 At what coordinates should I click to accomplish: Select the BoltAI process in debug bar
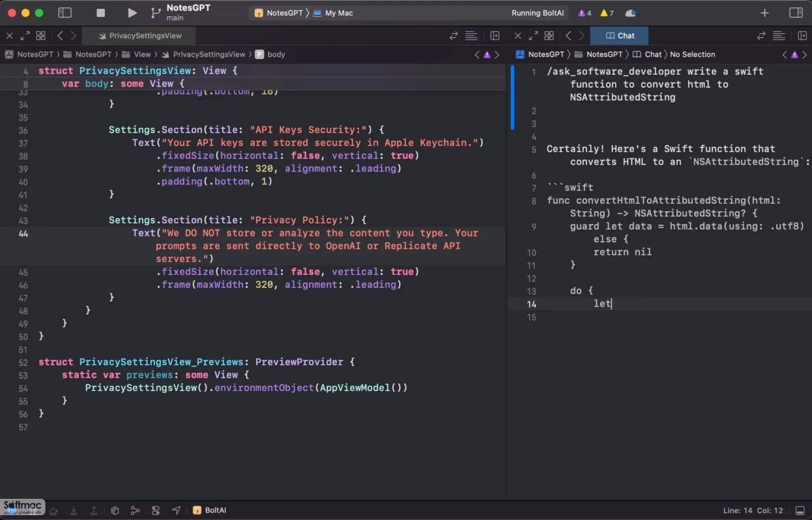210,510
